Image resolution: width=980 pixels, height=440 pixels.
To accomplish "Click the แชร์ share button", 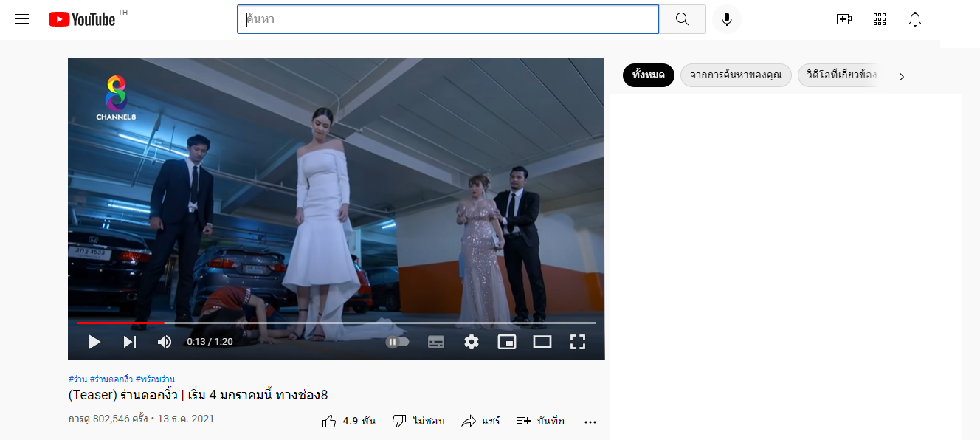I will [x=480, y=421].
